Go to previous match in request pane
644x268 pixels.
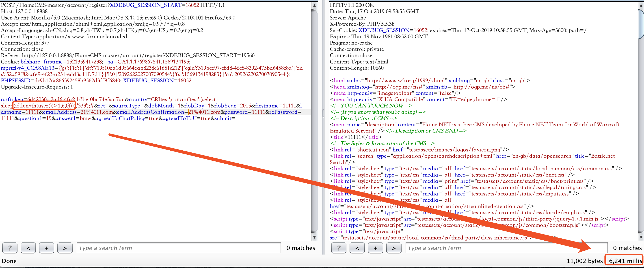(28, 248)
